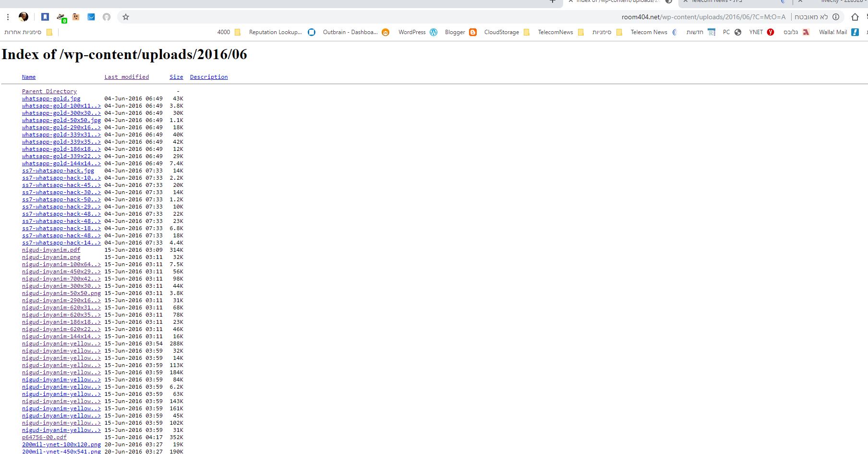Open nigud-inyanim-450x29.. file link
Screen dimensions: 868x454
61,271
